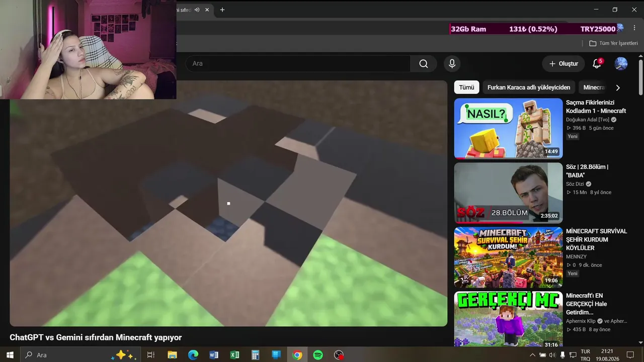Open Spotify from the taskbar
Viewport: 644px width, 362px height.
pyautogui.click(x=318, y=355)
